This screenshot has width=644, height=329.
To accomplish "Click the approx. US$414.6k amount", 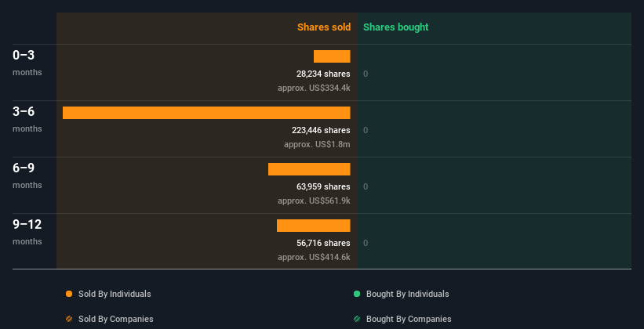I will pos(314,258).
